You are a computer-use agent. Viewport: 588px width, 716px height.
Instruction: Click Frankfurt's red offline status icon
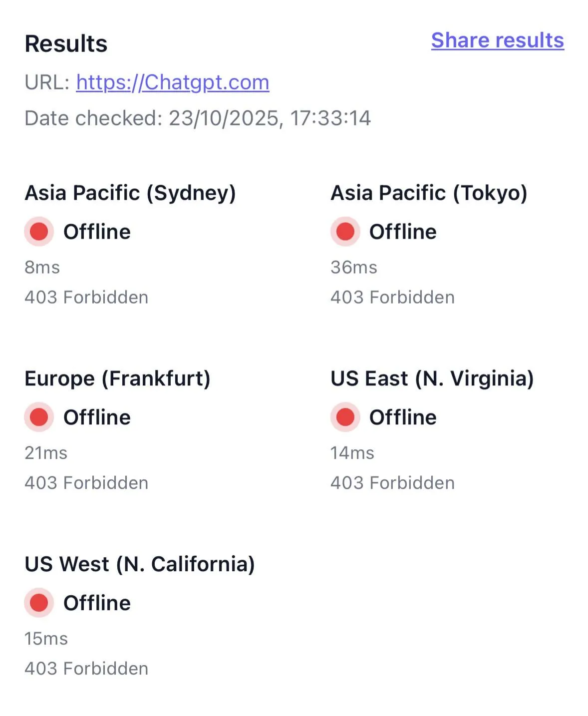[39, 417]
